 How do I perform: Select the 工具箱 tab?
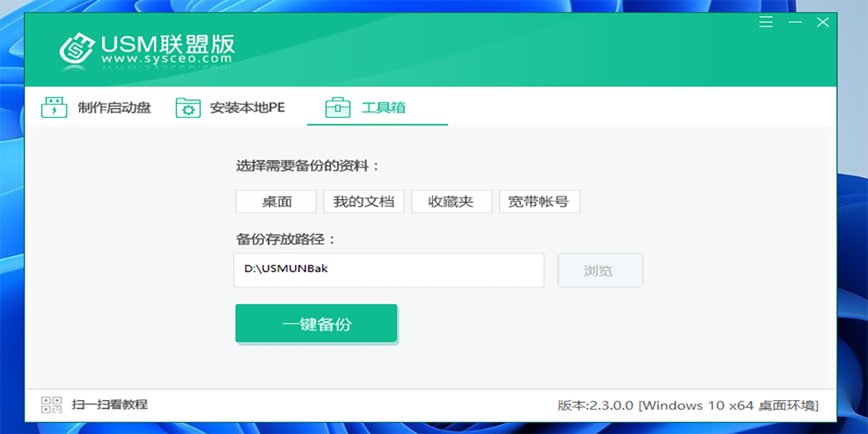(x=378, y=108)
